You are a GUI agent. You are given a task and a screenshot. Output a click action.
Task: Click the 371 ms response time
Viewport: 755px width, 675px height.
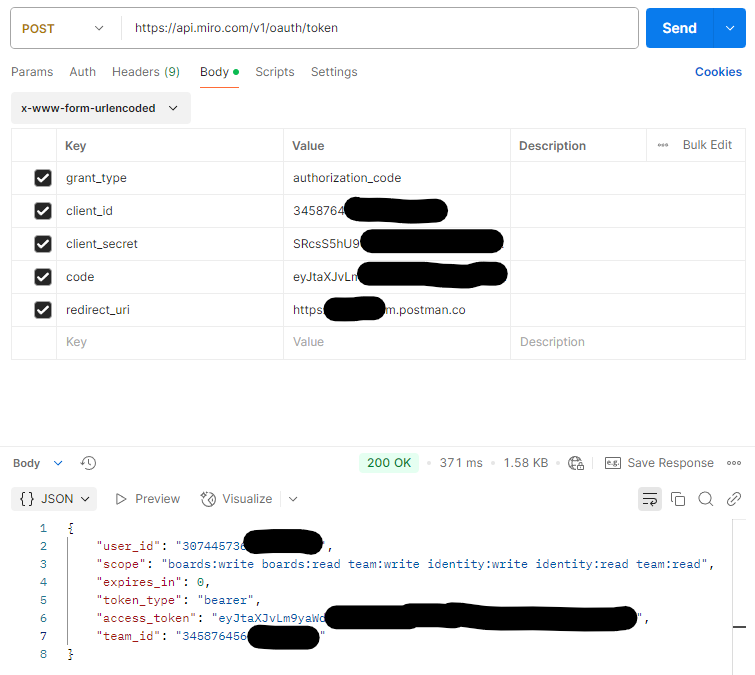461,463
